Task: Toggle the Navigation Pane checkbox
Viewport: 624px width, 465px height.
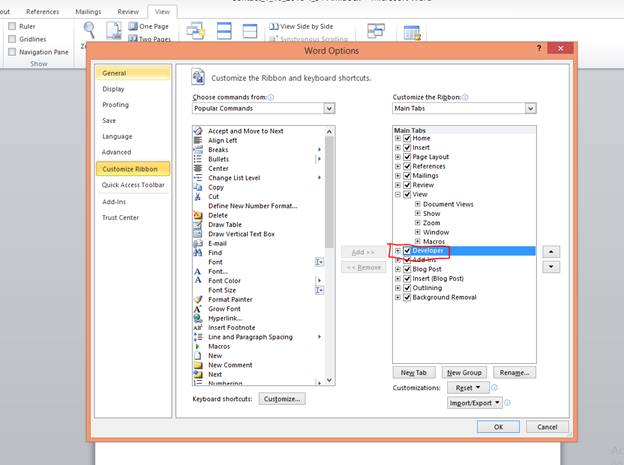Action: [x=12, y=52]
